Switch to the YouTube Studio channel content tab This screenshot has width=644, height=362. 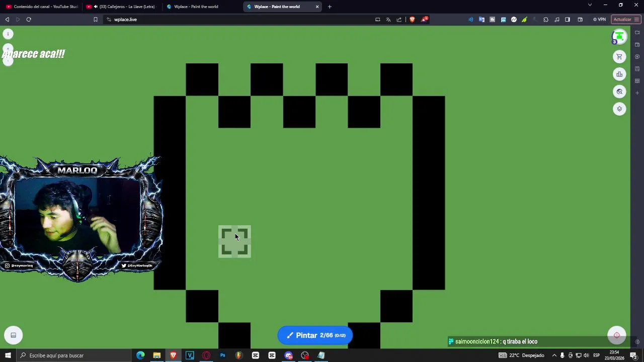tap(41, 7)
